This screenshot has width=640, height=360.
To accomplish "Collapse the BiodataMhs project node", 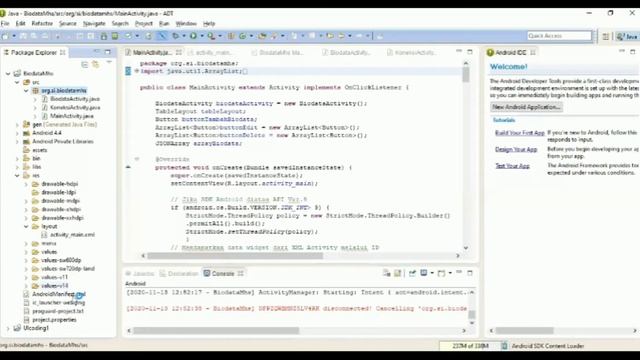I will [8, 73].
